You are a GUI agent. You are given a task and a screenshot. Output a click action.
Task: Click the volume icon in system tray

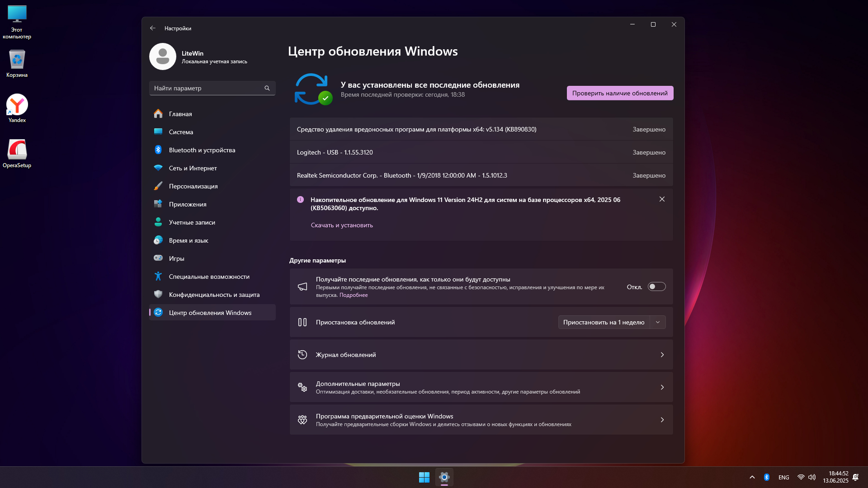tap(812, 477)
